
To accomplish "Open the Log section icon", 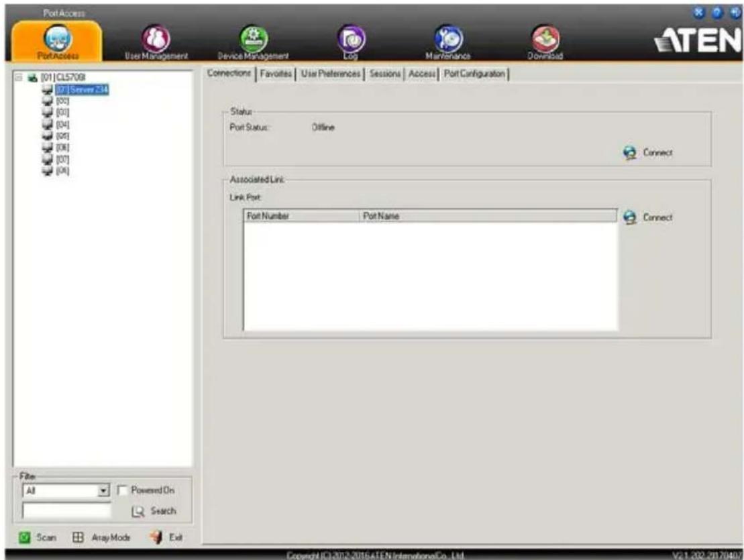I will [351, 38].
